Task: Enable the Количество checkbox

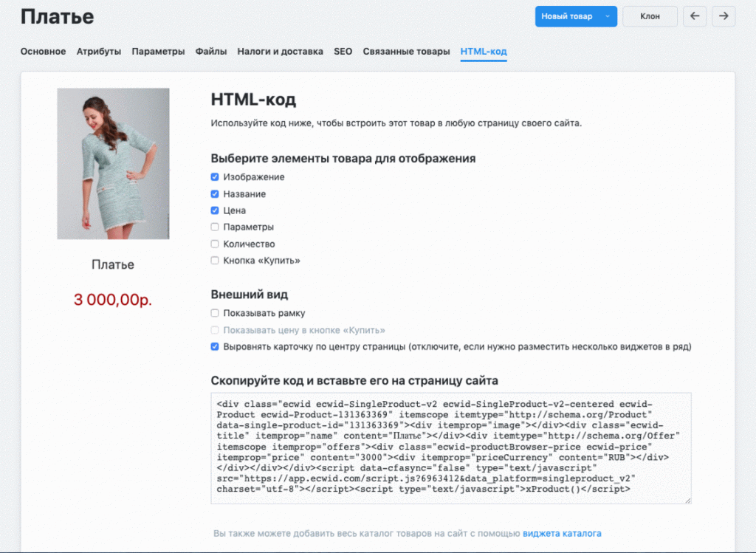Action: (x=215, y=244)
